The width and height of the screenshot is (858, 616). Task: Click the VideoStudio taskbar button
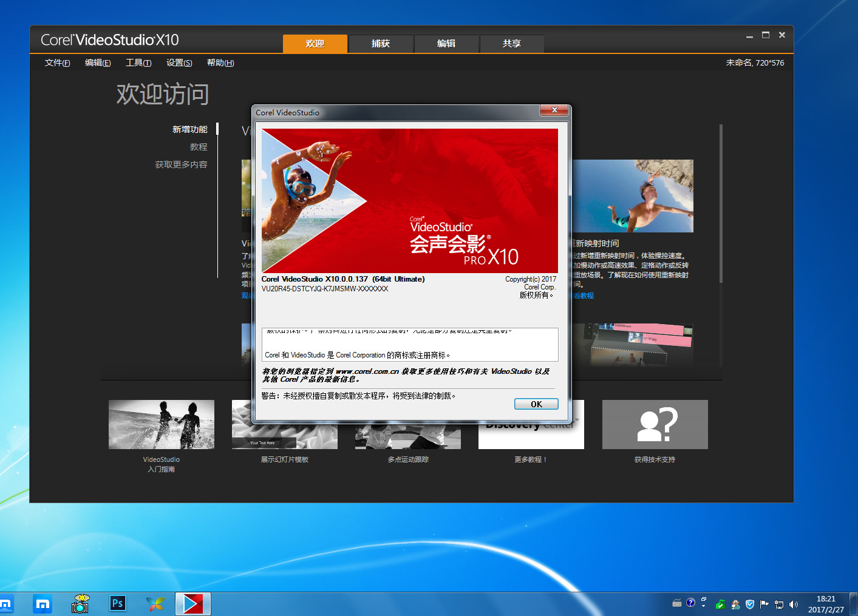[x=193, y=604]
